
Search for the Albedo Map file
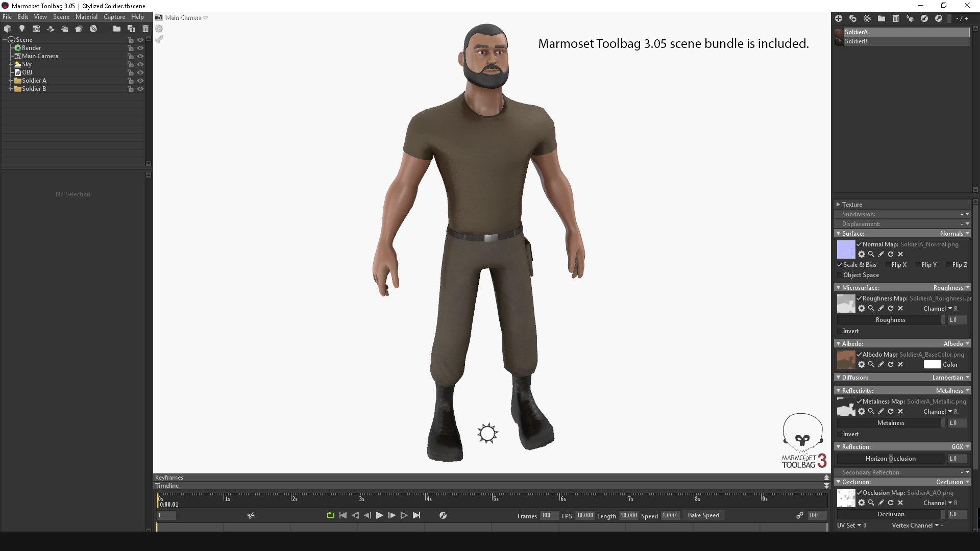(x=871, y=364)
